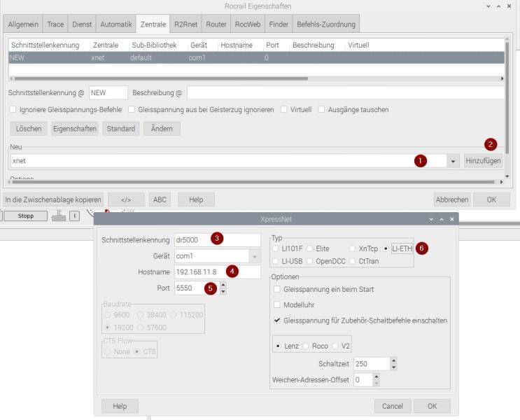Image resolution: width=520 pixels, height=420 pixels.
Task: Increase Weichen-Adressen-Offset with up arrow
Action: pos(377,377)
